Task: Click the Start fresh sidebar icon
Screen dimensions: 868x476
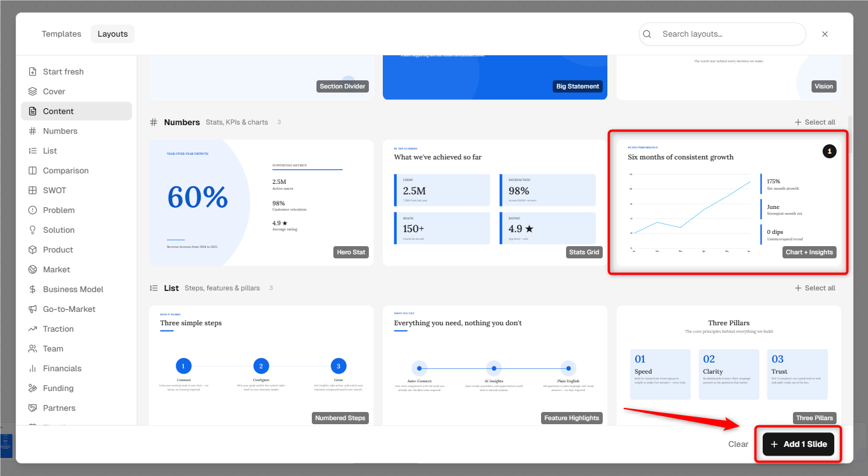Action: (x=33, y=72)
